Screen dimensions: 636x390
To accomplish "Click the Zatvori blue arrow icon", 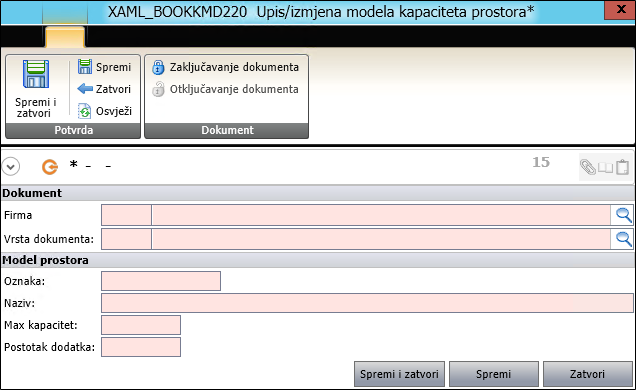I will tap(85, 88).
